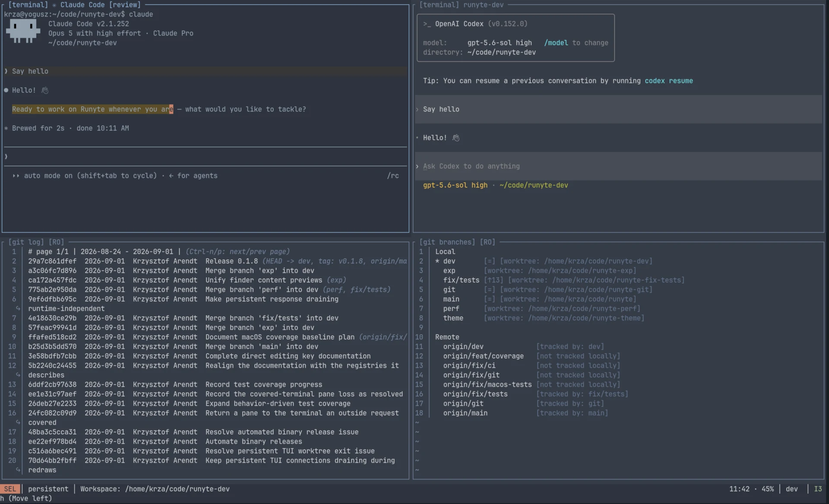This screenshot has height=504, width=829.
Task: Select commit 48ba3c5cca31 automated binary release issue
Action: point(193,432)
